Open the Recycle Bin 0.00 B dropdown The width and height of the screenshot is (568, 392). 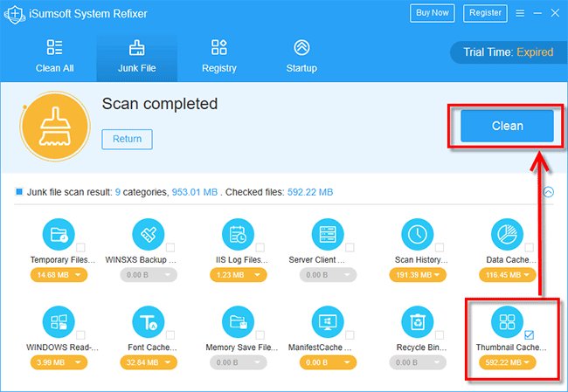pyautogui.click(x=418, y=362)
